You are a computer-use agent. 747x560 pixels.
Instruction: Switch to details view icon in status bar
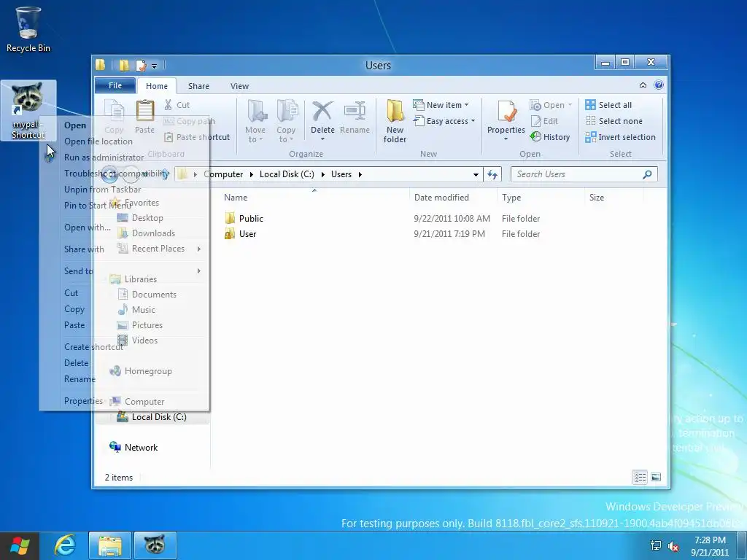640,477
